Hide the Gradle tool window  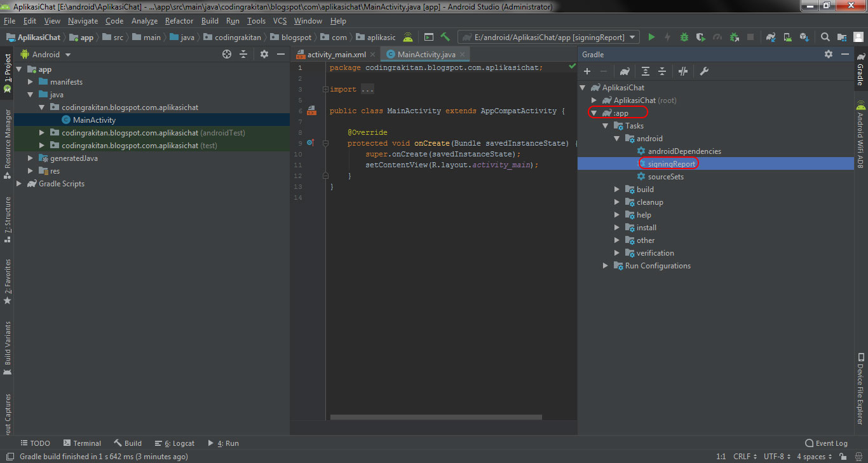(x=844, y=55)
